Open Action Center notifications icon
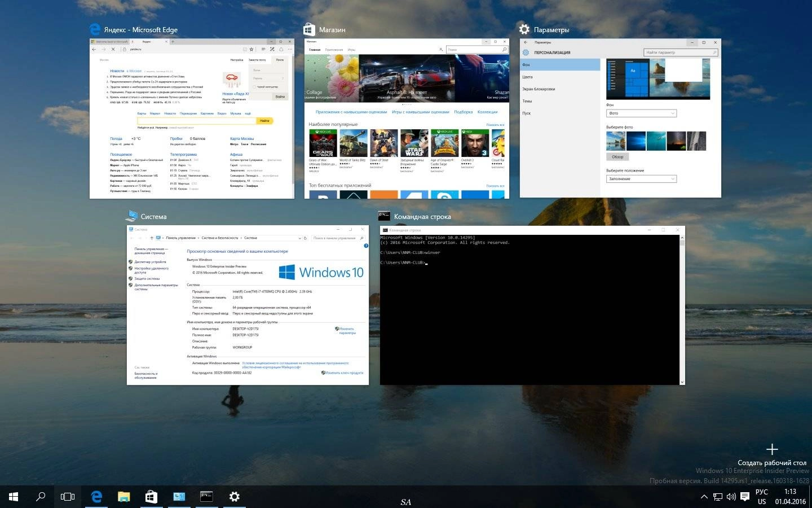Viewport: 812px width, 508px height. 745,497
